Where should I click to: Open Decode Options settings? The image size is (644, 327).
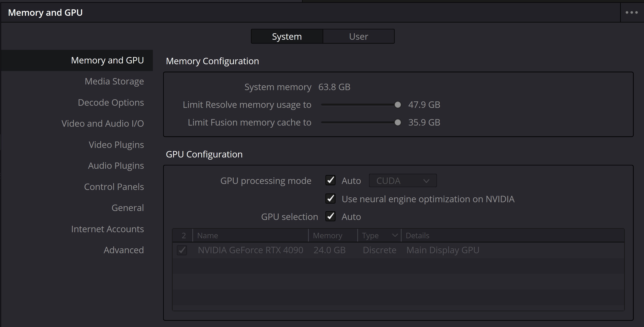click(111, 103)
